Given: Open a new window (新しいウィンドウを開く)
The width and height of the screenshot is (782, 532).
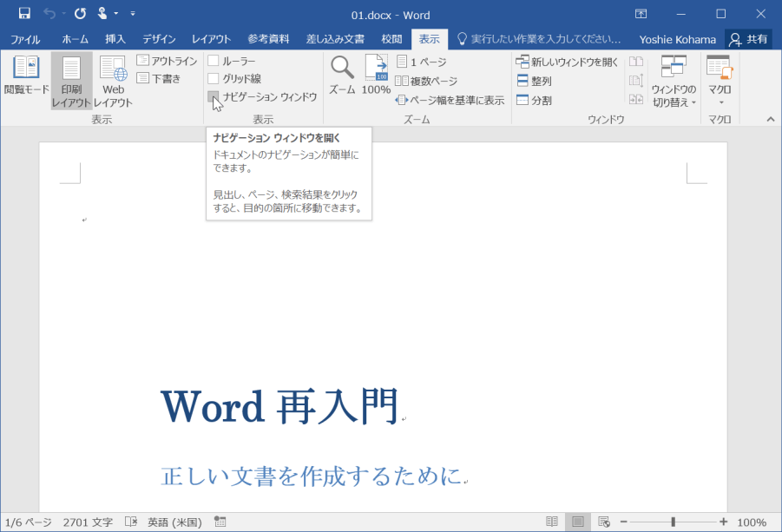Looking at the screenshot, I should (567, 62).
